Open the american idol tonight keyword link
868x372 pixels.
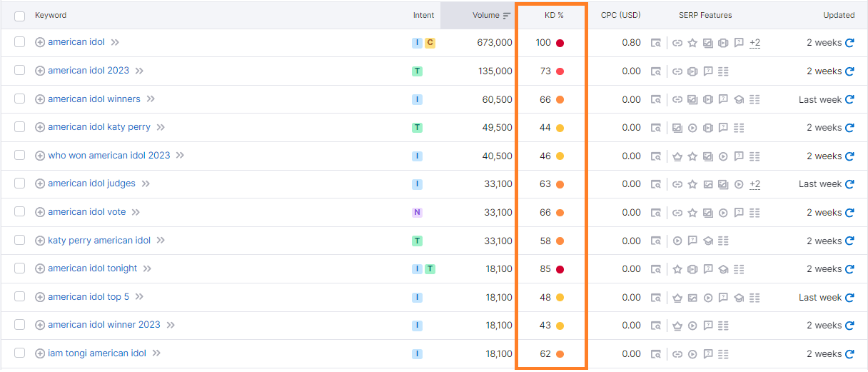(x=93, y=268)
